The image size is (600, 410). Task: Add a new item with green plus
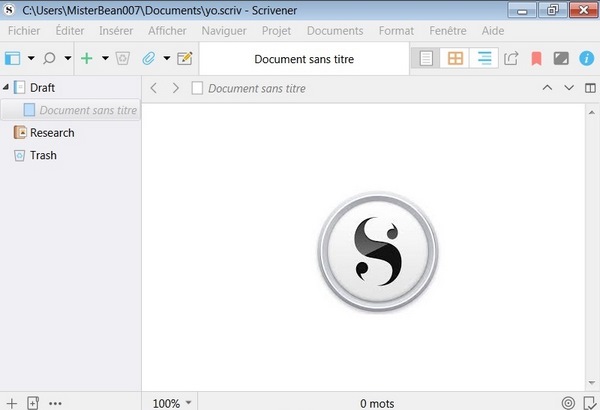pos(87,59)
